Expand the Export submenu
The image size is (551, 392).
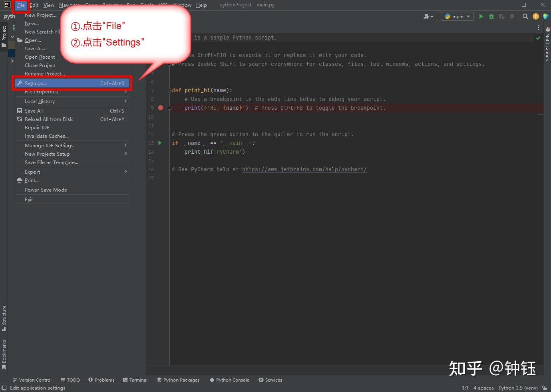(x=72, y=172)
